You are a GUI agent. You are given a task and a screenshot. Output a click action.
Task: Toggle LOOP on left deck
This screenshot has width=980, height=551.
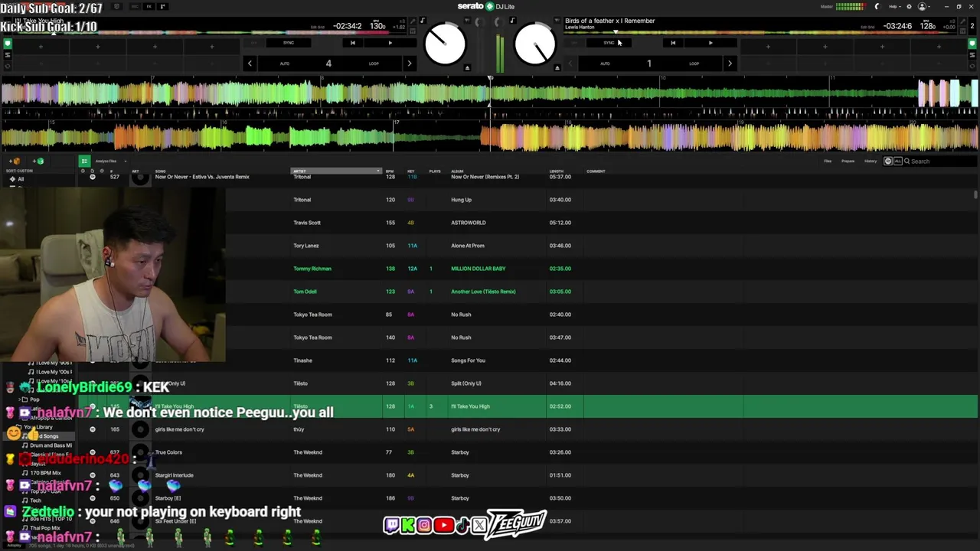pos(374,64)
